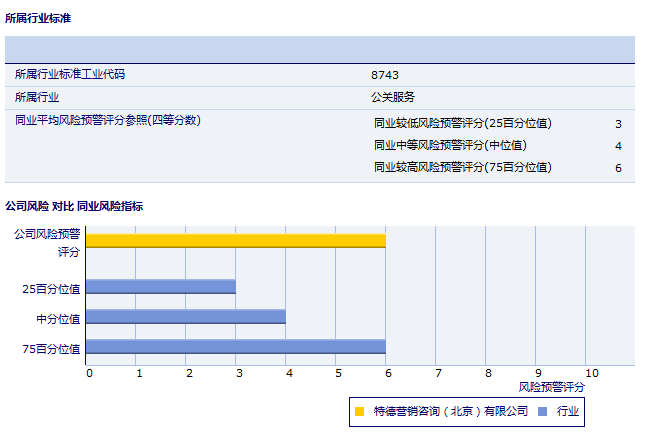Click the yellow legend swatch for 特德营销咨询

tap(359, 411)
